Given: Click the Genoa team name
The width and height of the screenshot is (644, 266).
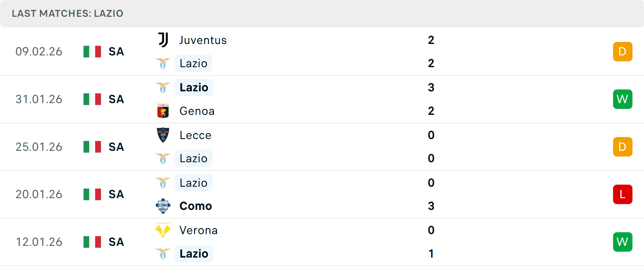Looking at the screenshot, I should 197,111.
